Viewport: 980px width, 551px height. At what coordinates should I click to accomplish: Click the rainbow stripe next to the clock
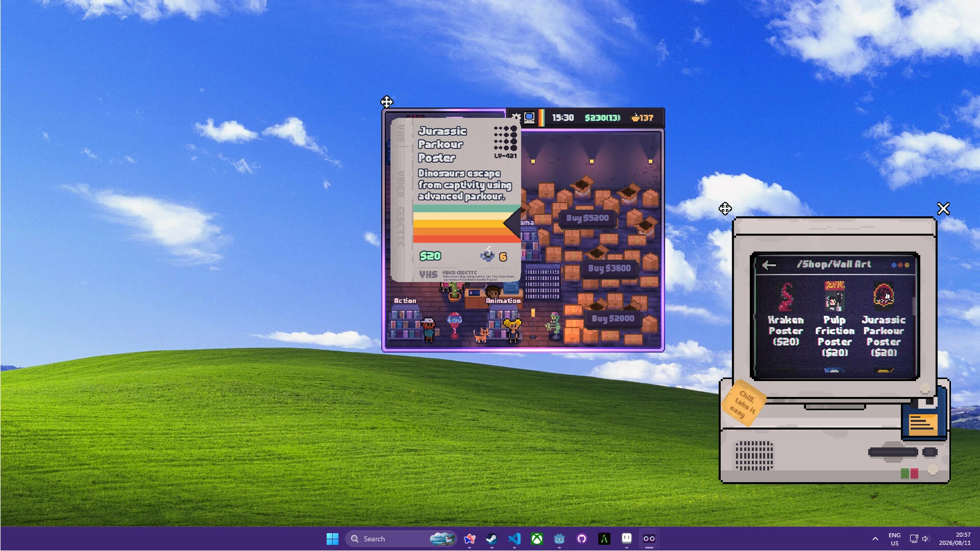coord(541,118)
